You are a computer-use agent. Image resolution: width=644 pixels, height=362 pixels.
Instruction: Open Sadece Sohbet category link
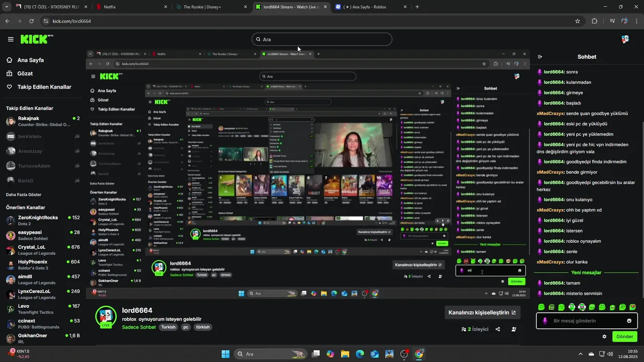[x=139, y=327]
